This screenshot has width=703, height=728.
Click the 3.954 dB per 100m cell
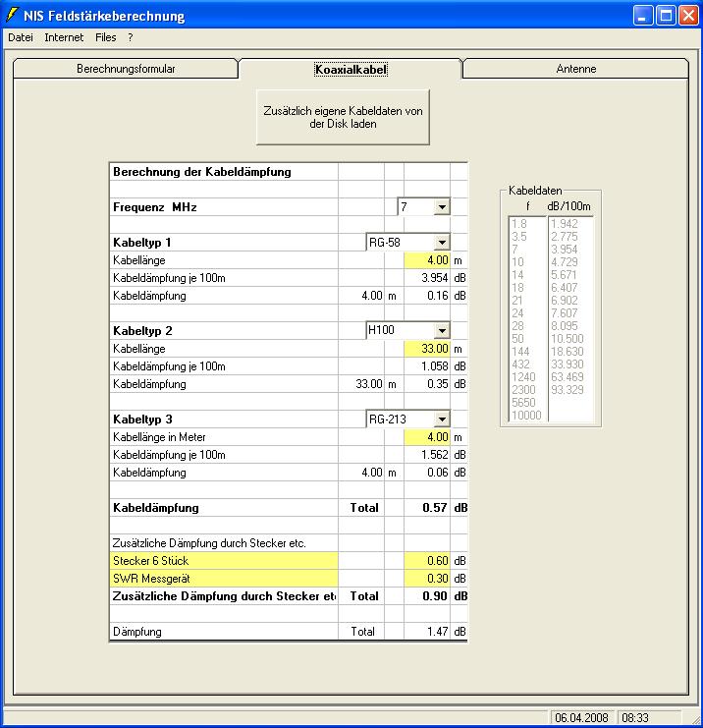coord(427,278)
